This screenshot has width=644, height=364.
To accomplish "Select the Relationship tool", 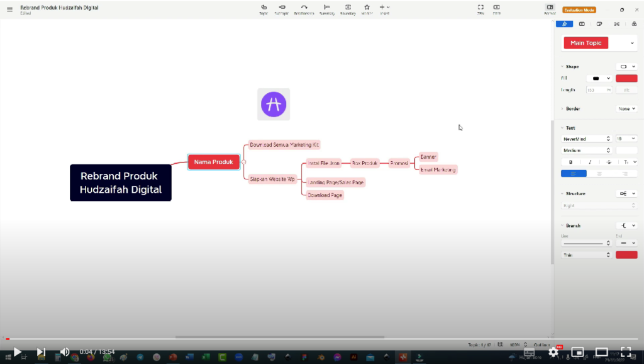I will pyautogui.click(x=304, y=8).
